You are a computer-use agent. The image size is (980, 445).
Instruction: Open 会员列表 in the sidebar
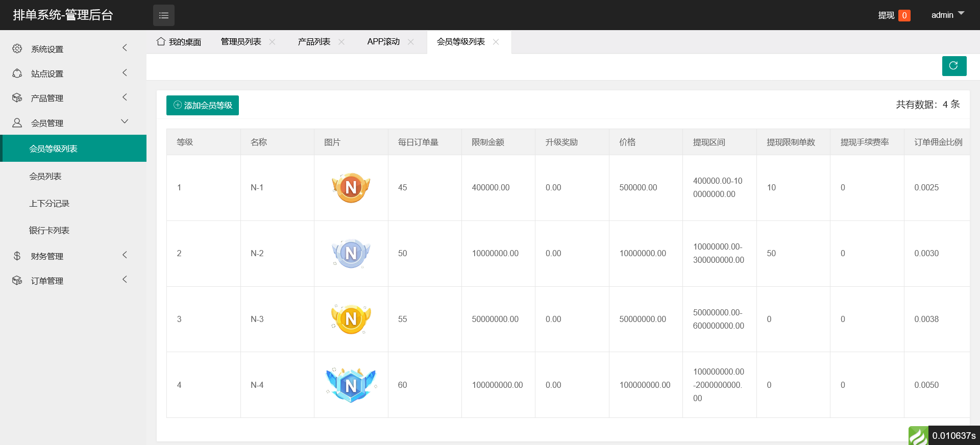[45, 176]
